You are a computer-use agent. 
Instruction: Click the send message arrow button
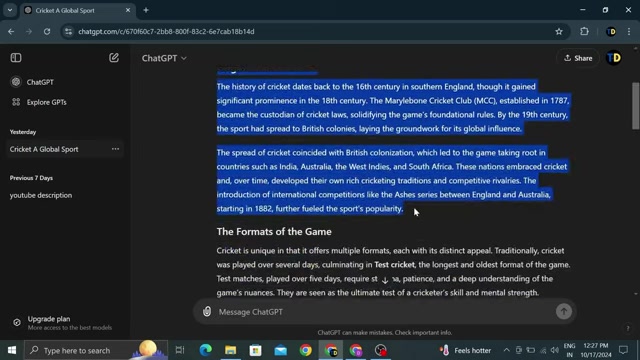tap(564, 311)
